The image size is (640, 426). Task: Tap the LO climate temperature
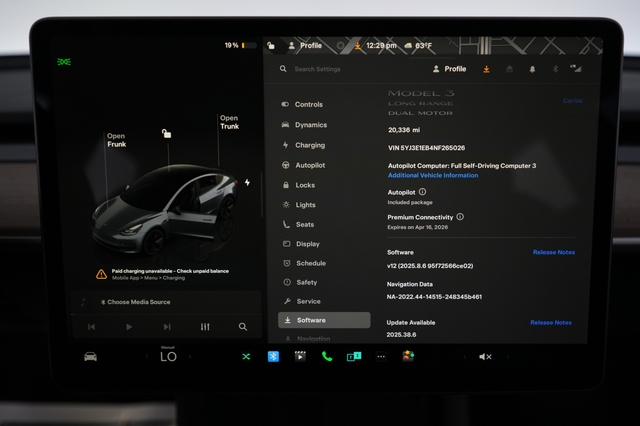pyautogui.click(x=168, y=356)
